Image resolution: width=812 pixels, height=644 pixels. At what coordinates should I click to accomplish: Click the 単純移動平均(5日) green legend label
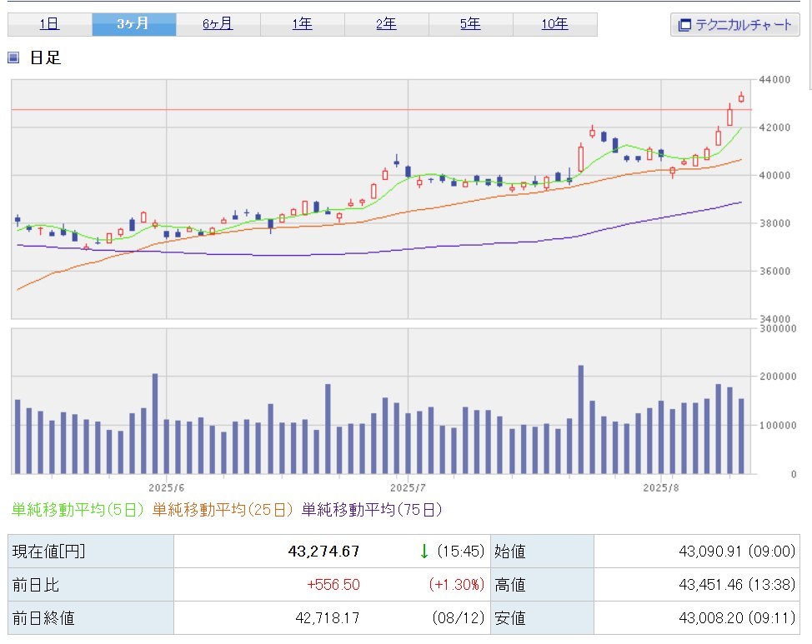click(78, 509)
